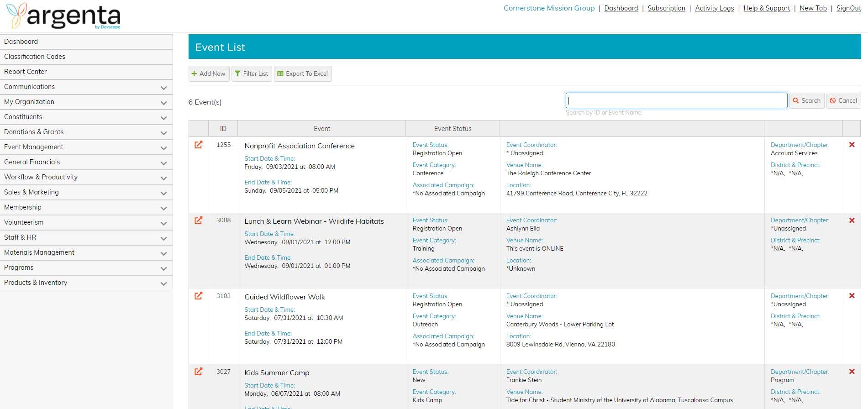Open the Filter List button

click(252, 73)
